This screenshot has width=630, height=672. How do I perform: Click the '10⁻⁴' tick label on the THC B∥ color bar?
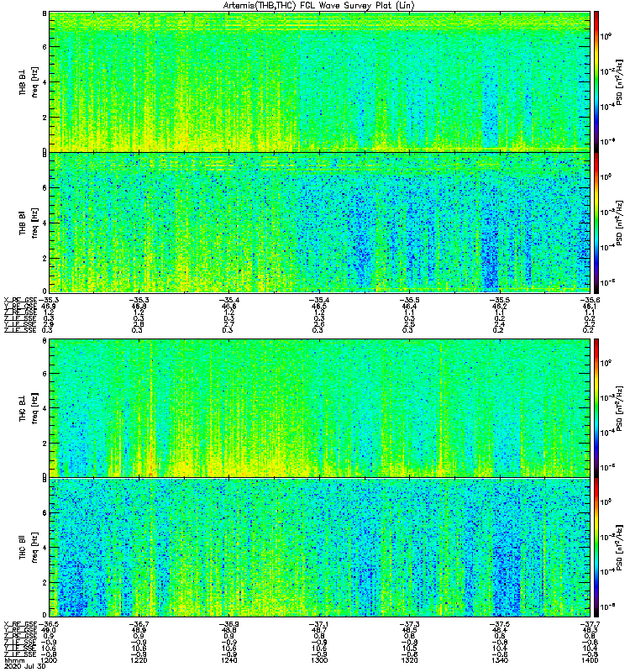coord(606,571)
